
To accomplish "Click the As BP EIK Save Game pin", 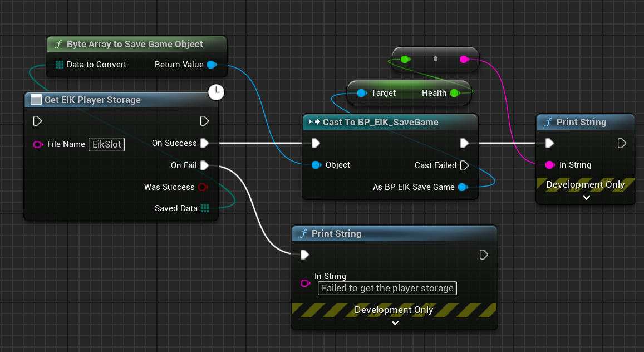I will 462,187.
